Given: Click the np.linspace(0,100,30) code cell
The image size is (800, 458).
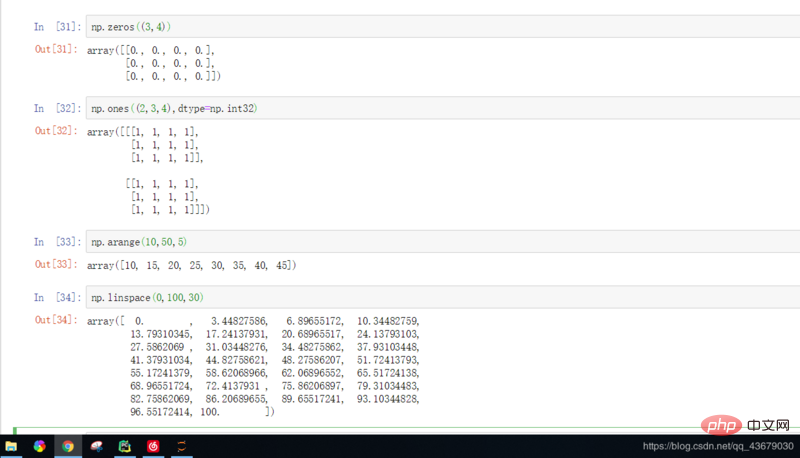Looking at the screenshot, I should coord(443,297).
